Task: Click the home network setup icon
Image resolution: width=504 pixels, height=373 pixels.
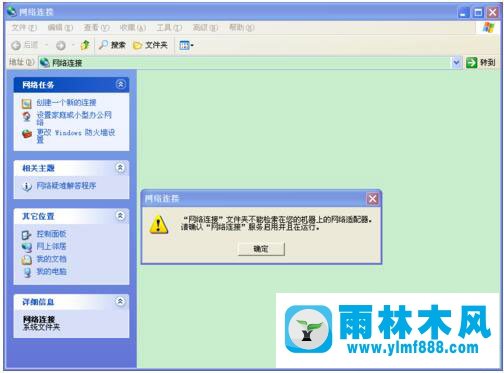Action: pos(27,117)
